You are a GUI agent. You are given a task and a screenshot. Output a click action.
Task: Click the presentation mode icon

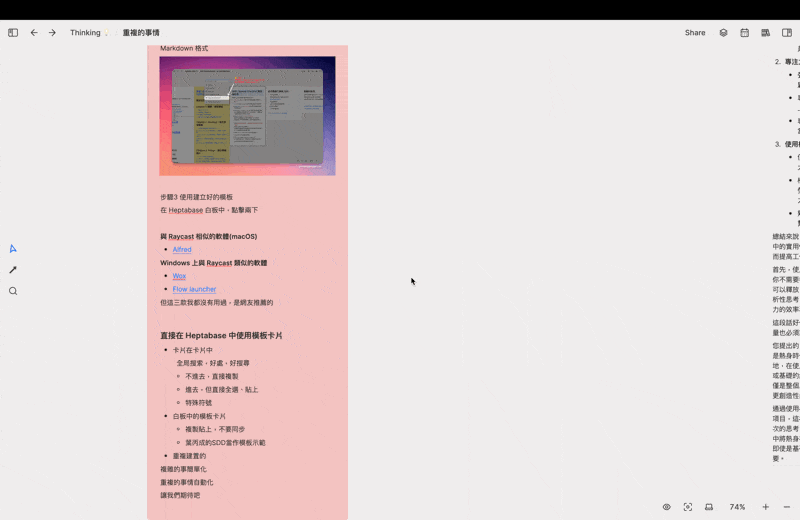coord(709,507)
